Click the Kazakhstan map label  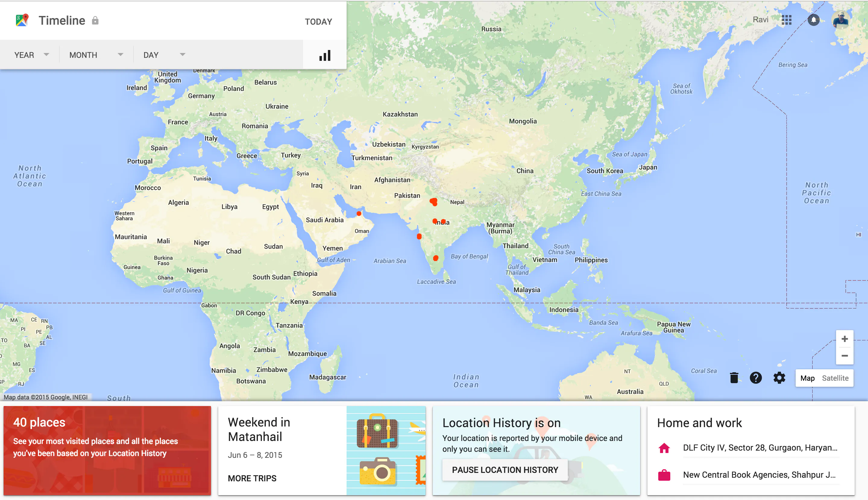(400, 114)
